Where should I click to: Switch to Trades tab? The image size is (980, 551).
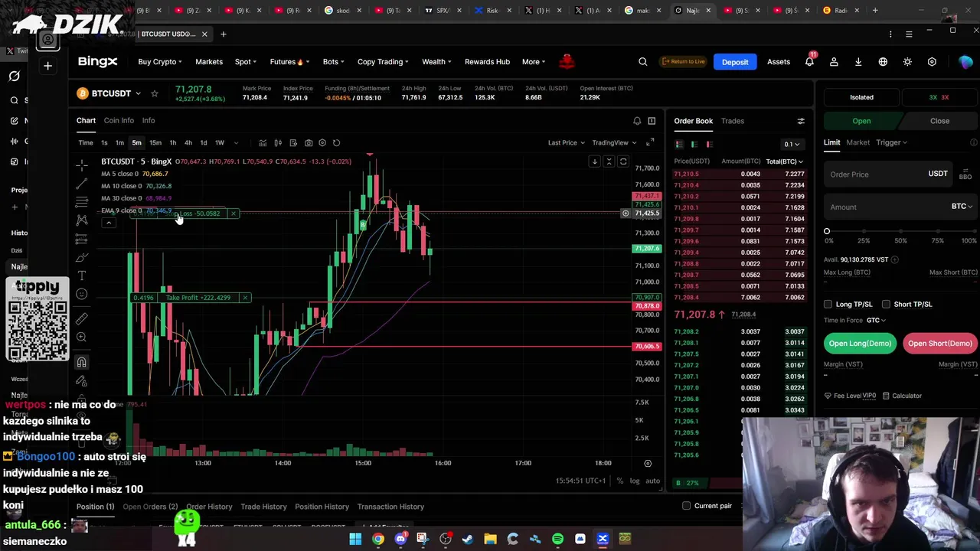click(733, 121)
